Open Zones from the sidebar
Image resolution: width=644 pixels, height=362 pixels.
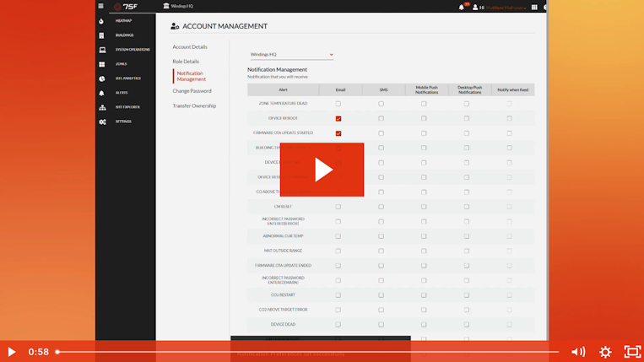point(121,64)
